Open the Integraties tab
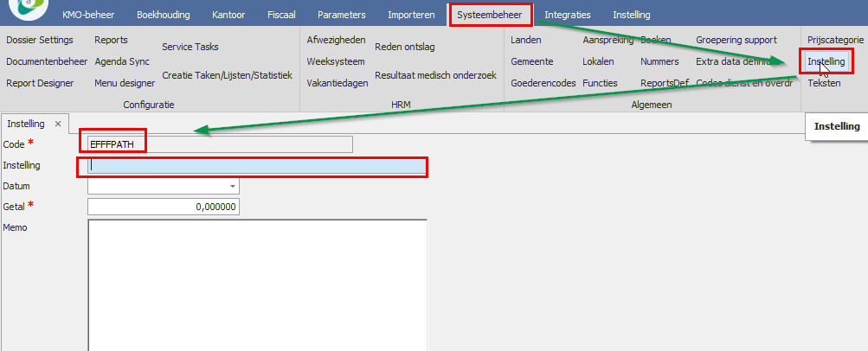Screen dimensions: 868x351 point(567,15)
